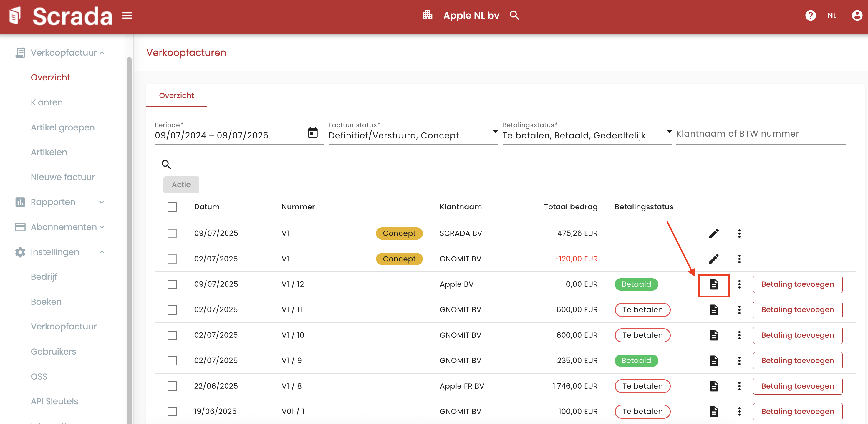Open the Betalingsstatus filter dropdown
868x424 pixels.
point(586,135)
